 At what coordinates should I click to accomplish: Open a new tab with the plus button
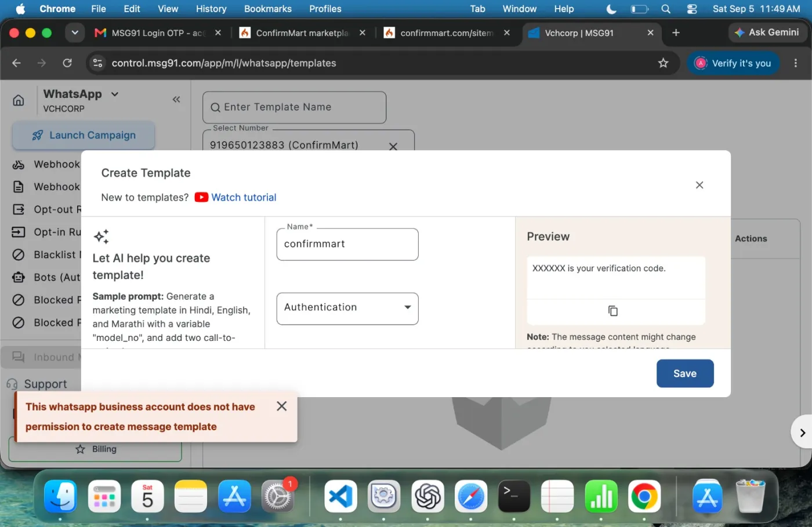point(676,33)
